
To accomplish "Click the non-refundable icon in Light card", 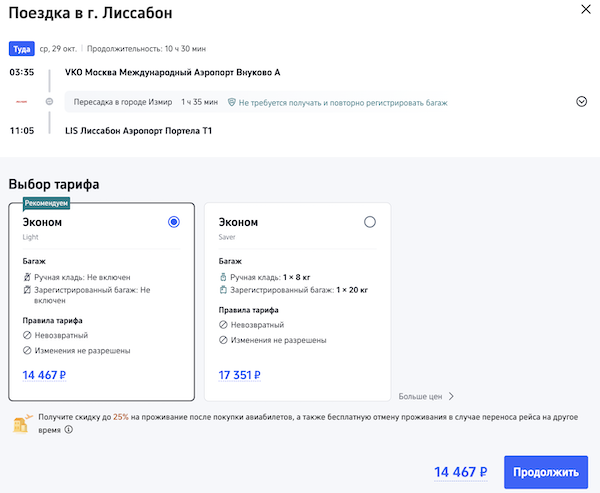I will pos(27,337).
